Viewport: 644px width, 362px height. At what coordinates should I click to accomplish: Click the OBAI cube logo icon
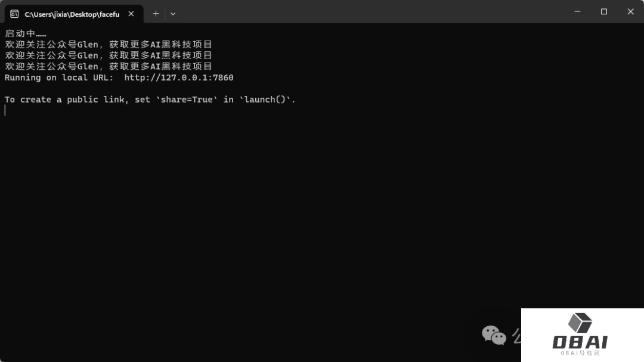tap(580, 323)
